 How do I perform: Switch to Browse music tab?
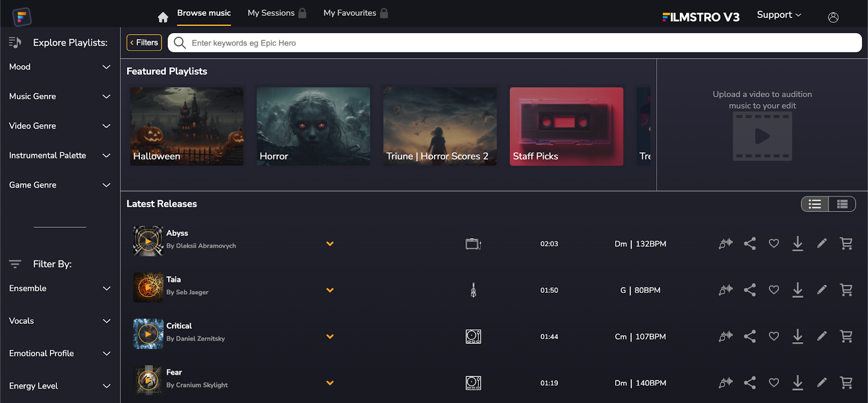(x=204, y=13)
